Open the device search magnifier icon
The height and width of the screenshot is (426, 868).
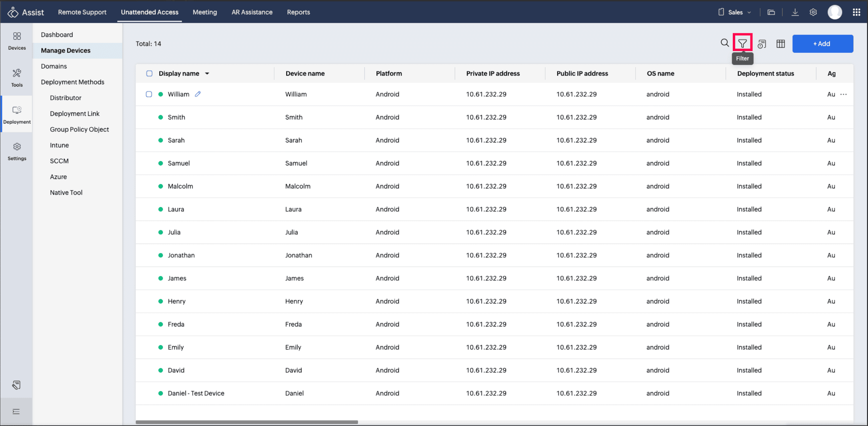(724, 43)
